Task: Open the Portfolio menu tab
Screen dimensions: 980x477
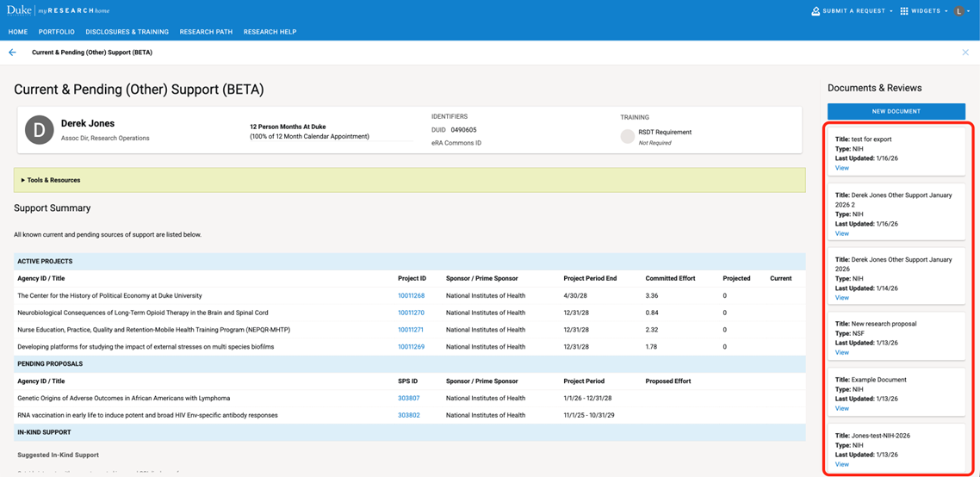Action: click(57, 32)
